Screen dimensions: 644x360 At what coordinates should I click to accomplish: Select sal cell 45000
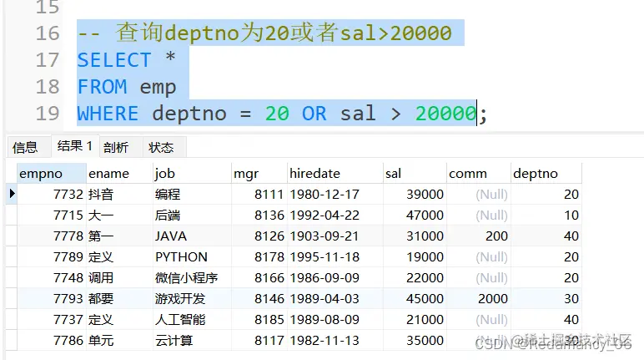coord(415,299)
